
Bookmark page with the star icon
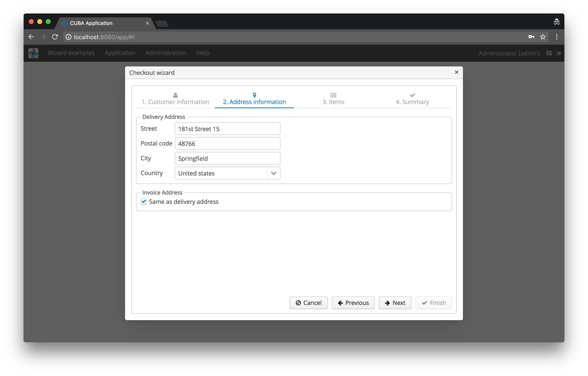click(543, 37)
